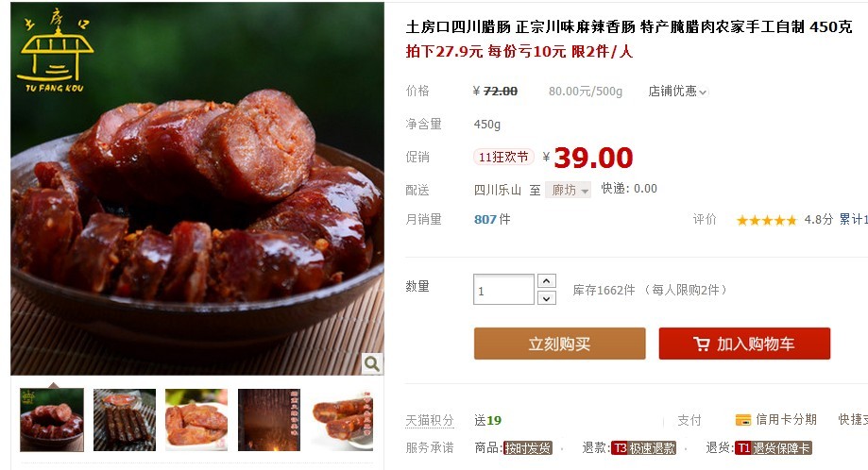Click the quantity input field

[503, 290]
